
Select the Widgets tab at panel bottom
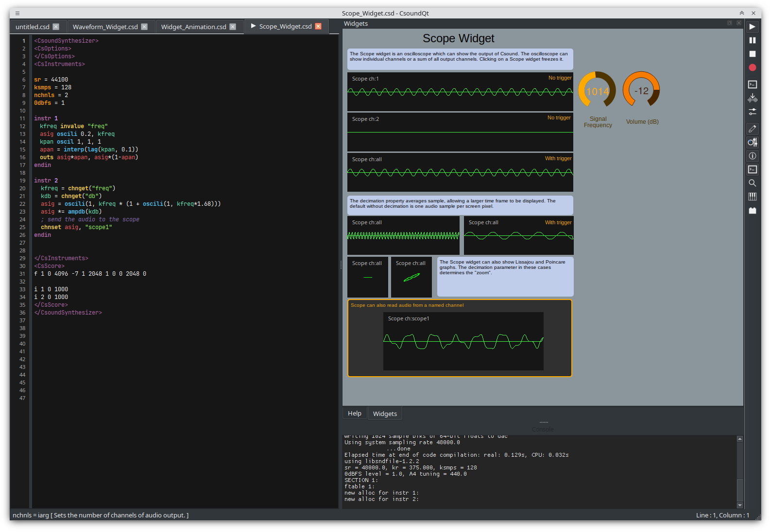coord(385,414)
